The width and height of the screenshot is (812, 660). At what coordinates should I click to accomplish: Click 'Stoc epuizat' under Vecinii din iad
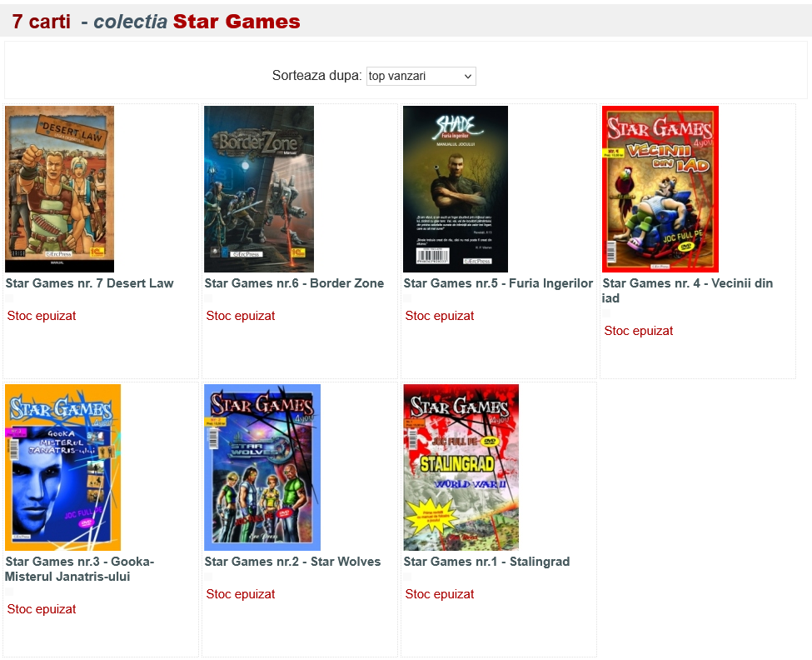point(639,331)
